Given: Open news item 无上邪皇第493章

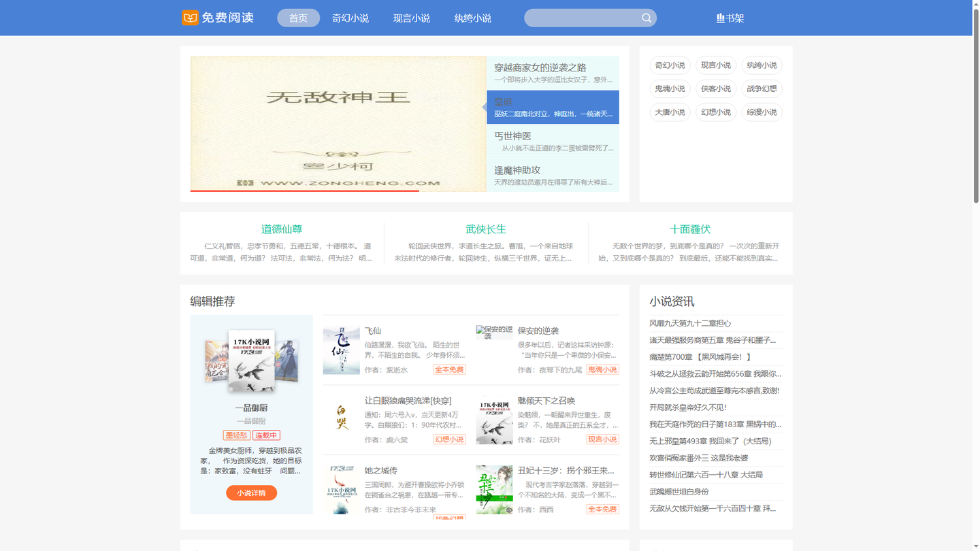Looking at the screenshot, I should [x=710, y=441].
